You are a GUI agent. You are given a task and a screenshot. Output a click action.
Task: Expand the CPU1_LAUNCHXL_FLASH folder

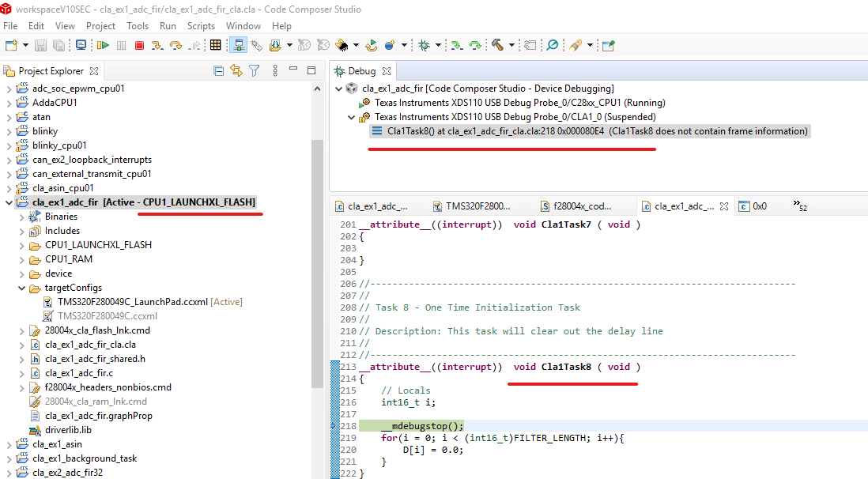(x=21, y=245)
